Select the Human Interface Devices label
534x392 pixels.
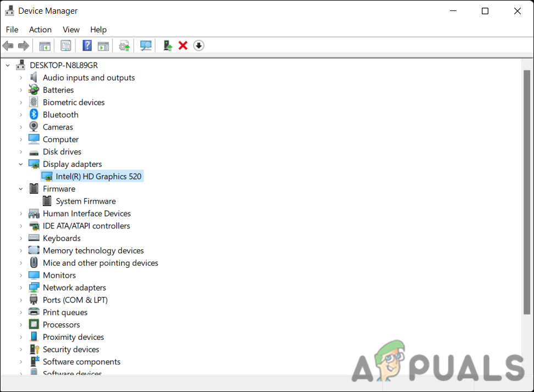[87, 214]
